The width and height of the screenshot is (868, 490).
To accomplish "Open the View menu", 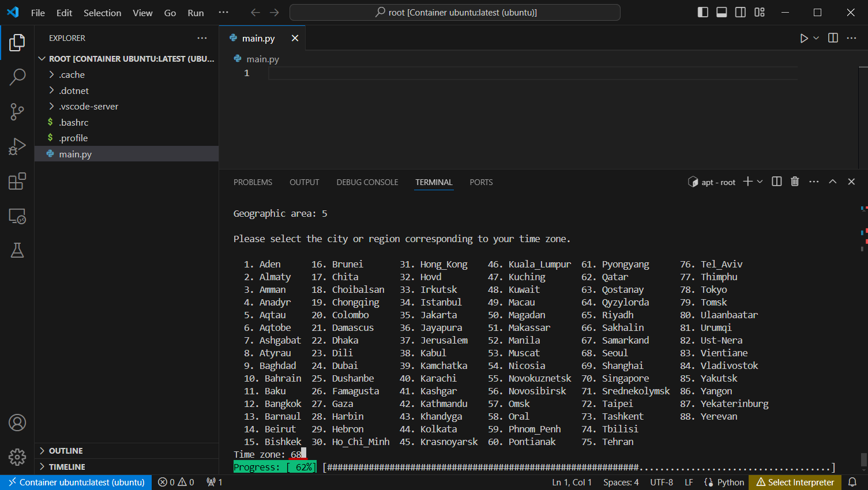I will (x=142, y=13).
